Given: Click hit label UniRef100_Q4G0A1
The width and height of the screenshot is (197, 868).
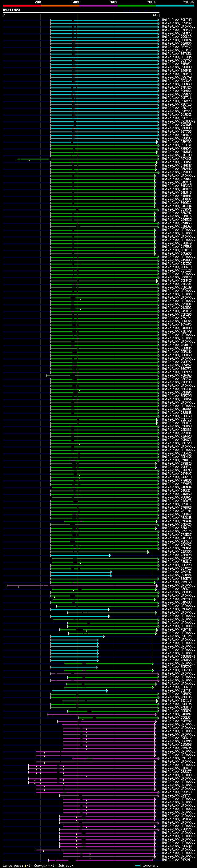Looking at the screenshot, I should coord(177,410).
